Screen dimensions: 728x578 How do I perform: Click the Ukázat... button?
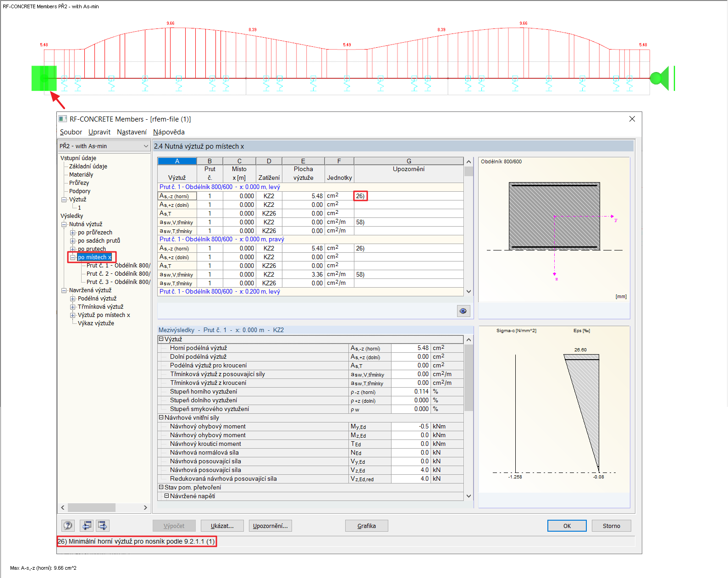click(x=222, y=526)
